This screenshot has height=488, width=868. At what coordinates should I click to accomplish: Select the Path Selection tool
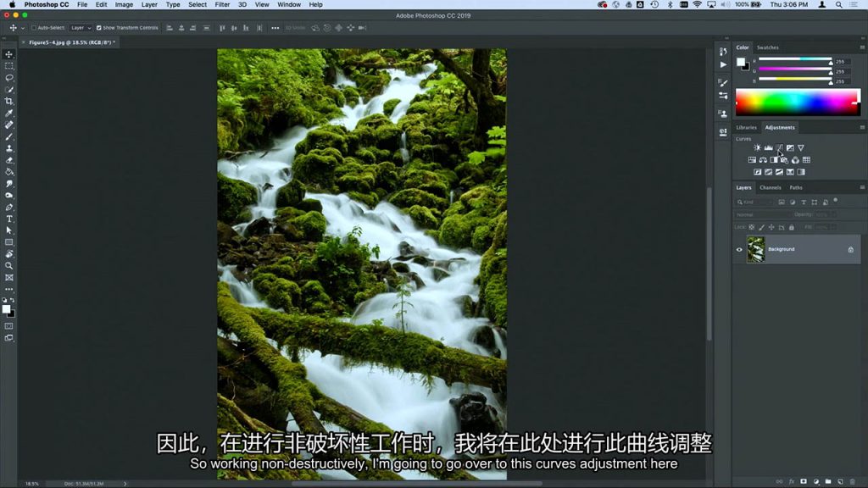pos(8,230)
